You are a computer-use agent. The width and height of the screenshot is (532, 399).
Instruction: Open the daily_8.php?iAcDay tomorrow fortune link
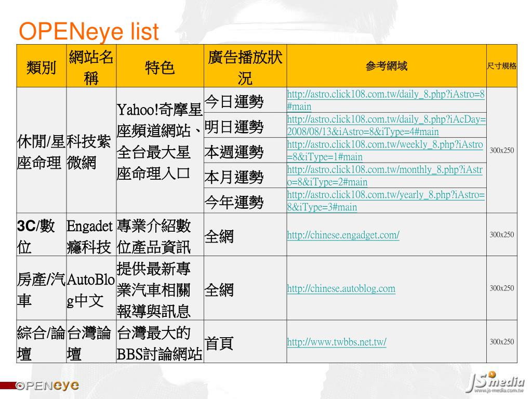tap(387, 125)
